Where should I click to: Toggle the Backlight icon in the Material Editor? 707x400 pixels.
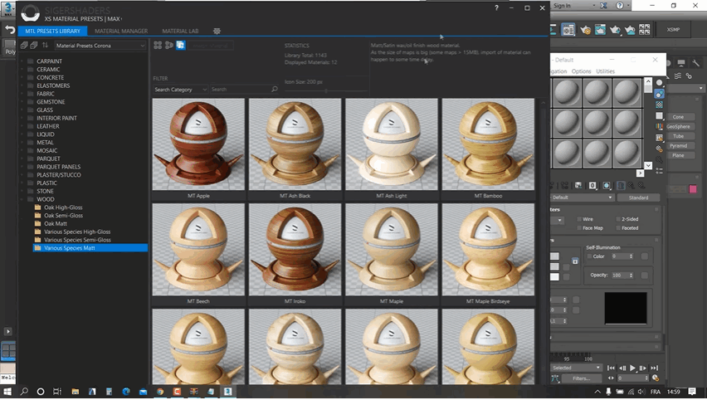click(x=659, y=94)
